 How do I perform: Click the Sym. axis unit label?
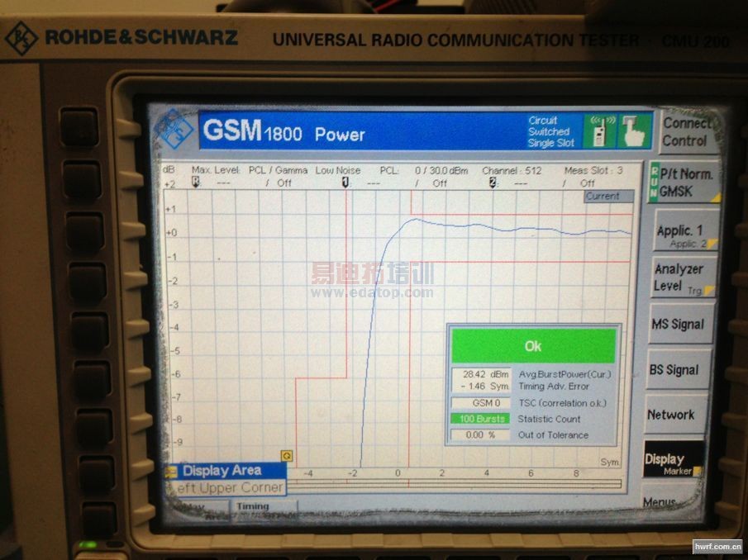[610, 463]
